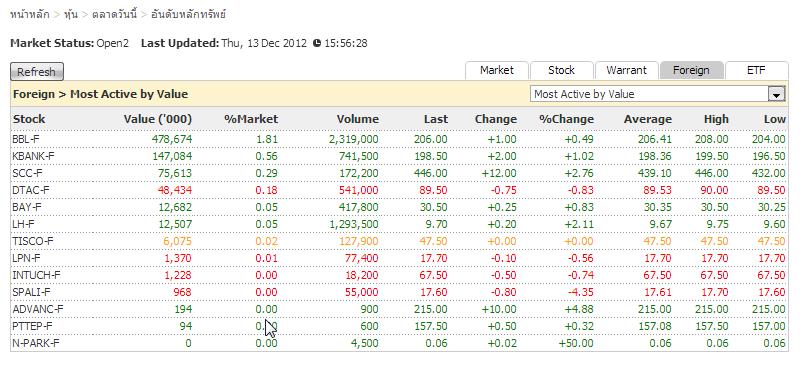Click the BBL-F stock symbol
This screenshot has width=804, height=370.
[x=27, y=139]
